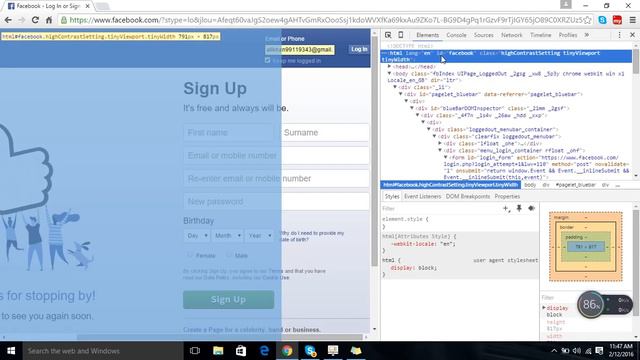Click the Surname input field
640x360 pixels.
[325, 133]
